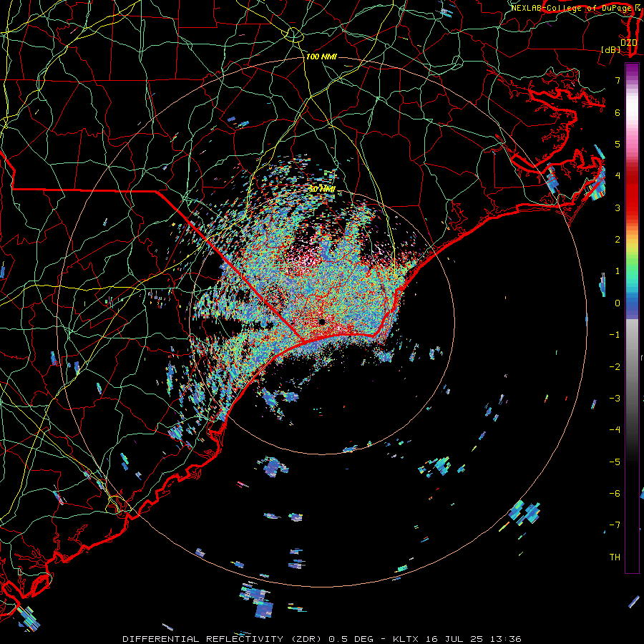Click the "4" value on the color scale

(x=618, y=176)
